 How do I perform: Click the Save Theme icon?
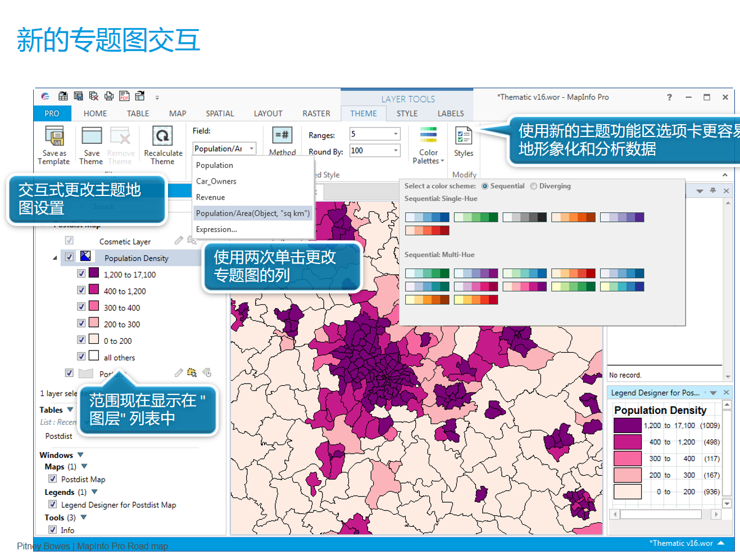[92, 136]
